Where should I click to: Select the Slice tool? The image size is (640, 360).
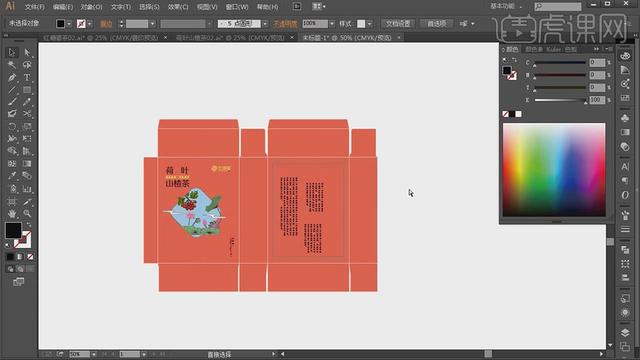pyautogui.click(x=27, y=201)
